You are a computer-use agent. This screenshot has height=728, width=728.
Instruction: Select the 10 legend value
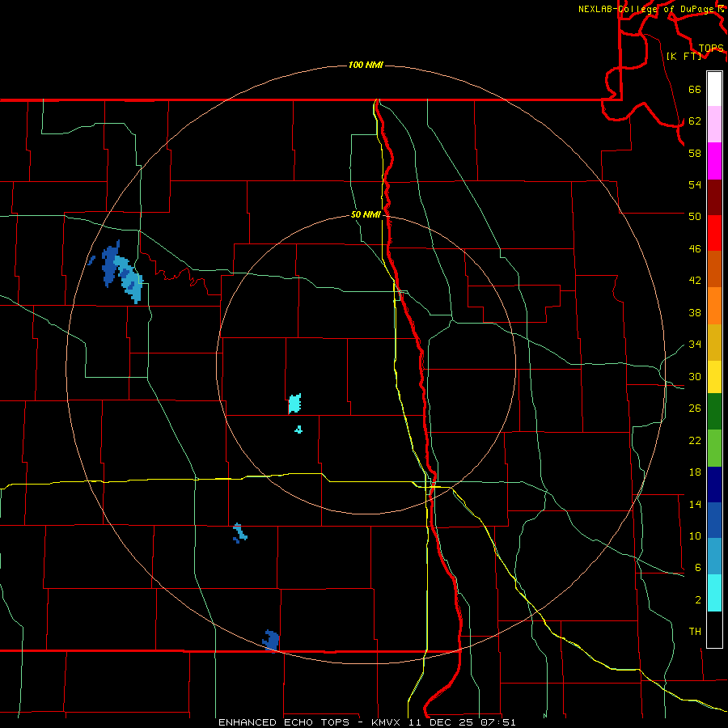695,535
